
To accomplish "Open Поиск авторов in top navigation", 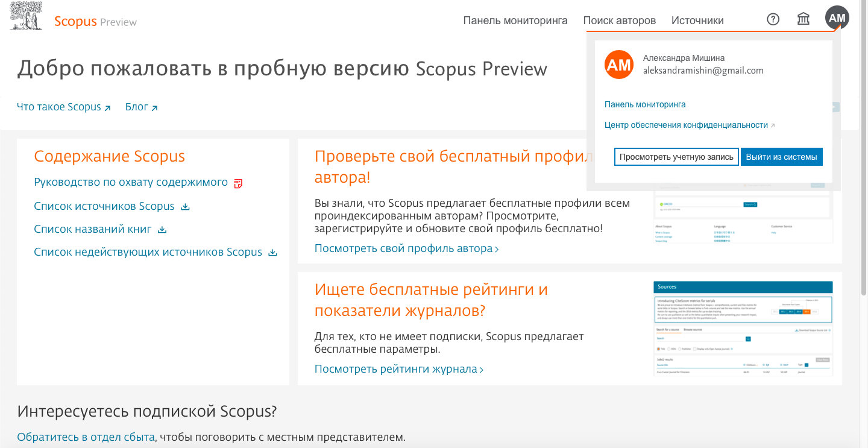I will tap(620, 21).
